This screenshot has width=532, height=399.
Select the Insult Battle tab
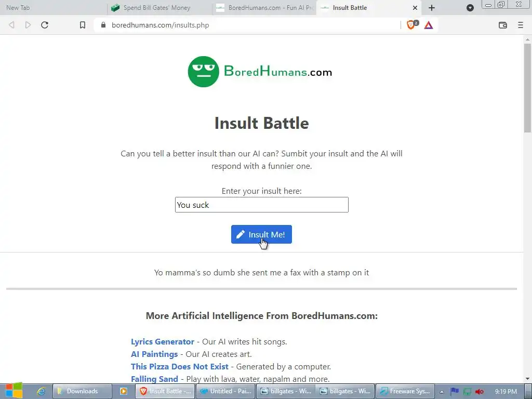coord(368,7)
